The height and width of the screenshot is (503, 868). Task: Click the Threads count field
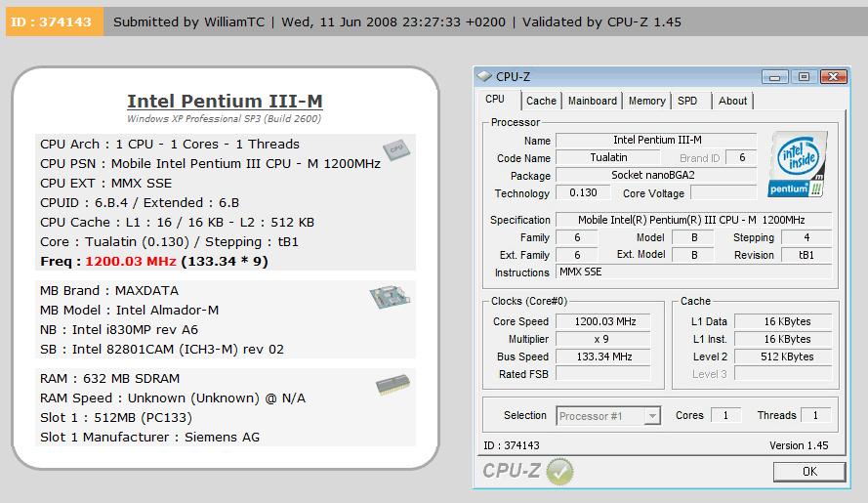[815, 415]
